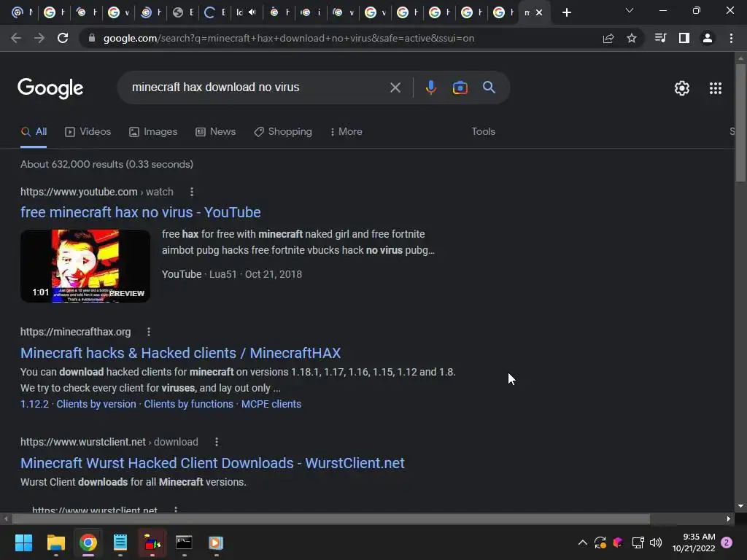The height and width of the screenshot is (560, 747).
Task: Open Google quick settings gear
Action: click(x=682, y=88)
